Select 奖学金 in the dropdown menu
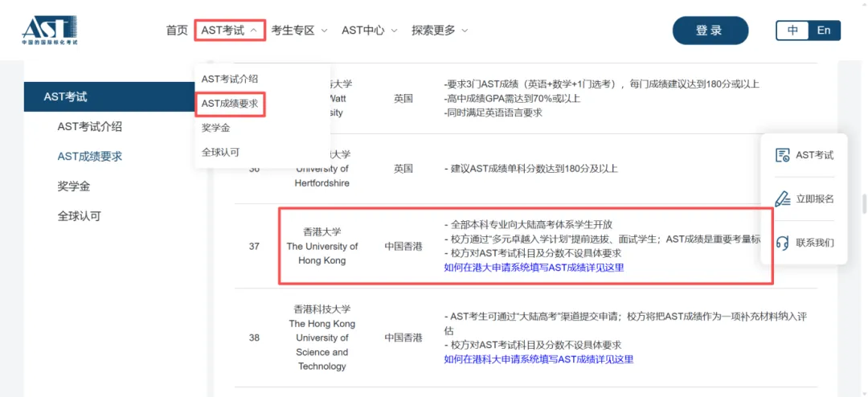The height and width of the screenshot is (397, 868). click(x=216, y=128)
